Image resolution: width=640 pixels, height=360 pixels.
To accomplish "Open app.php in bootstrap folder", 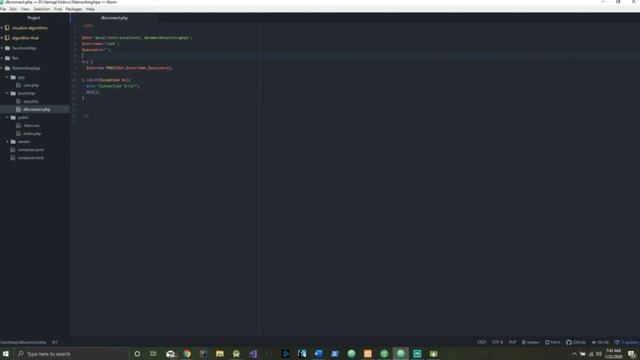I will (31, 101).
